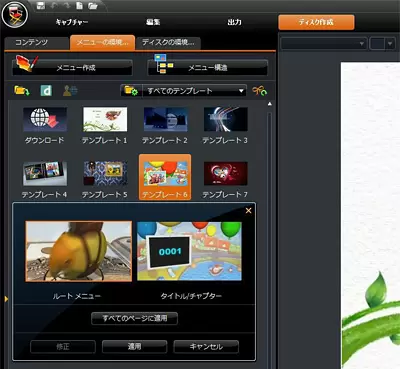Switch to the 編集 module
The width and height of the screenshot is (400, 369).
click(153, 22)
